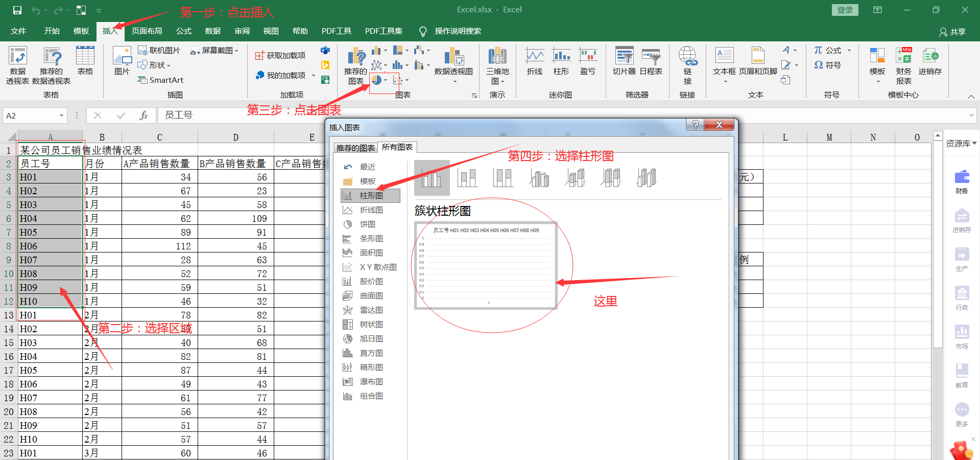980x460 pixels.
Task: Open 推荐的图表 recommended charts
Action: click(356, 65)
